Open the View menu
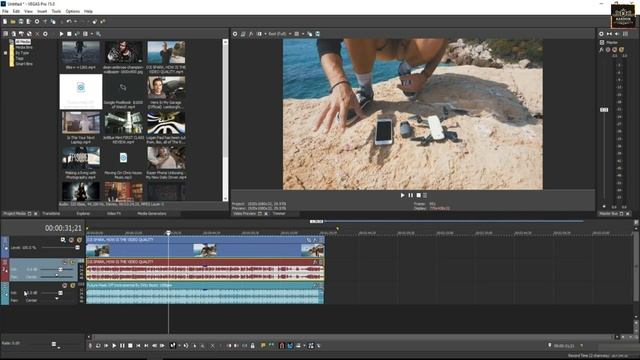The image size is (640, 360). [29, 11]
